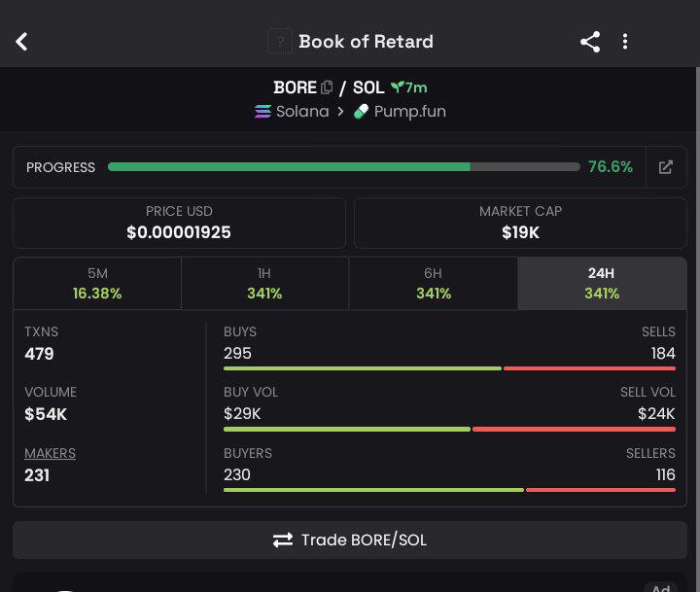
Task: Open the underlined MAKERS link
Action: tap(50, 453)
